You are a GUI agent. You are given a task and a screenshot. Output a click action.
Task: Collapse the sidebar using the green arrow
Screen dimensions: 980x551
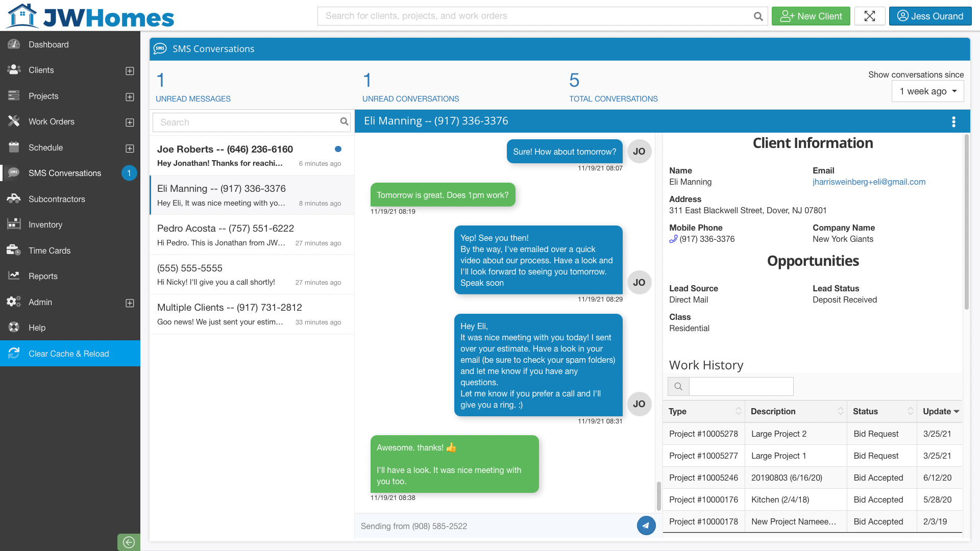tap(129, 542)
